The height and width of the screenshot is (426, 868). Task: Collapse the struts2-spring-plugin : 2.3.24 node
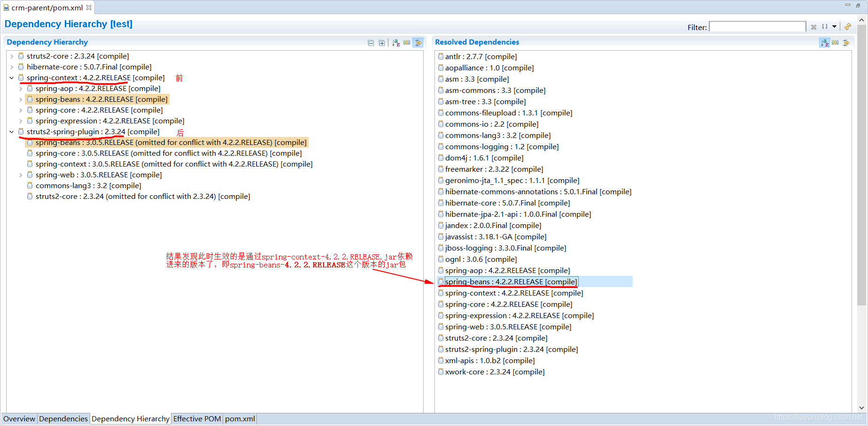12,132
